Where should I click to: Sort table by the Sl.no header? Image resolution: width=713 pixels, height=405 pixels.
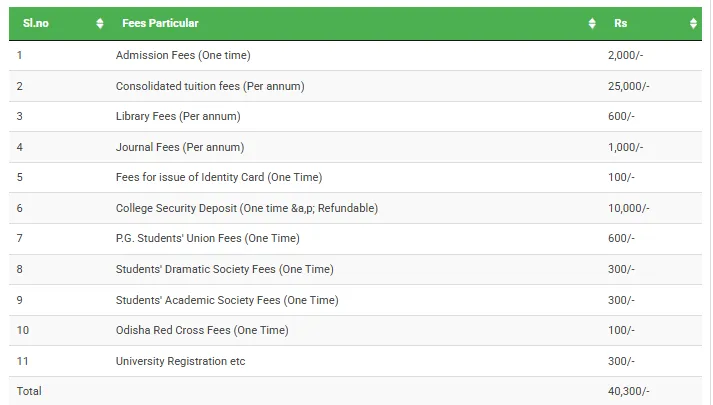tap(36, 23)
